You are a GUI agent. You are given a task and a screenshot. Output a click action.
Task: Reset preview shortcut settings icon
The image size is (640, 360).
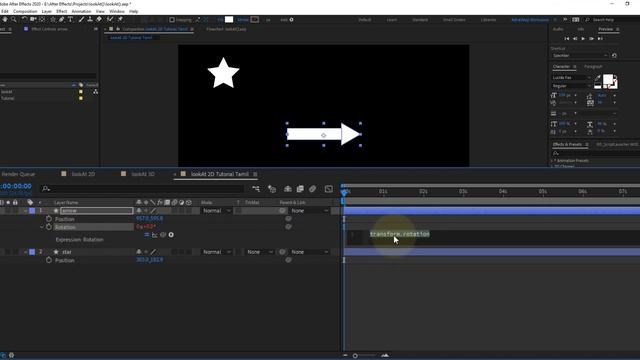tap(614, 56)
